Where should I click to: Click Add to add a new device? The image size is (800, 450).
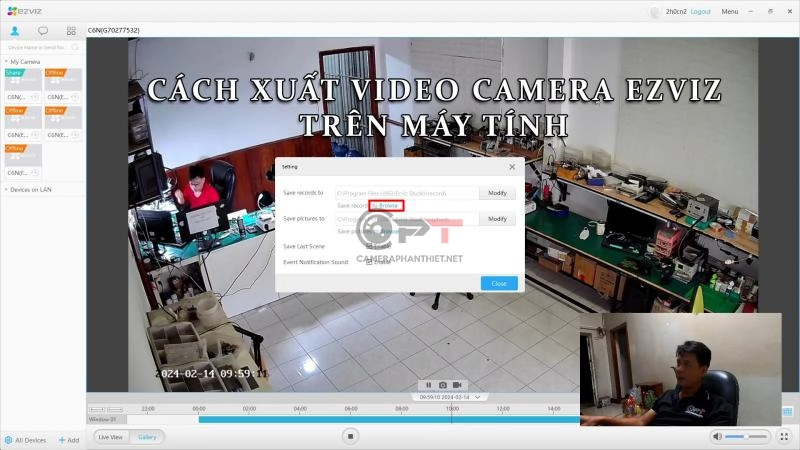point(69,440)
